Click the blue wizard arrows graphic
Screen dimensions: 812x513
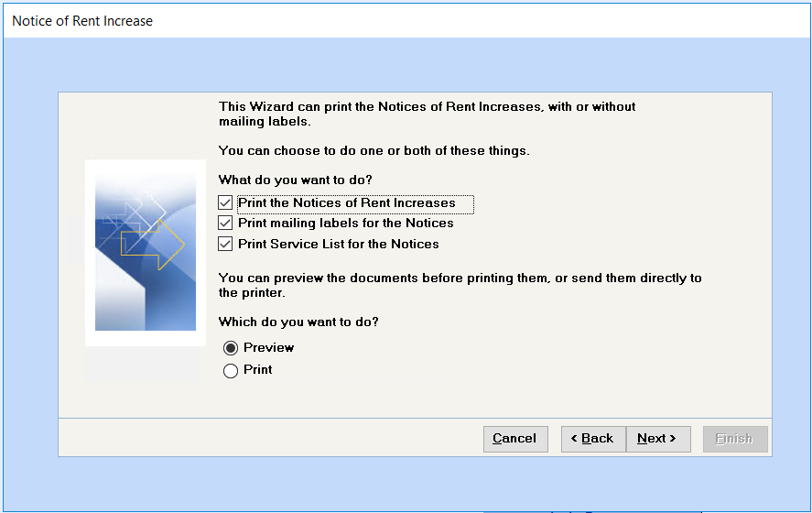146,253
